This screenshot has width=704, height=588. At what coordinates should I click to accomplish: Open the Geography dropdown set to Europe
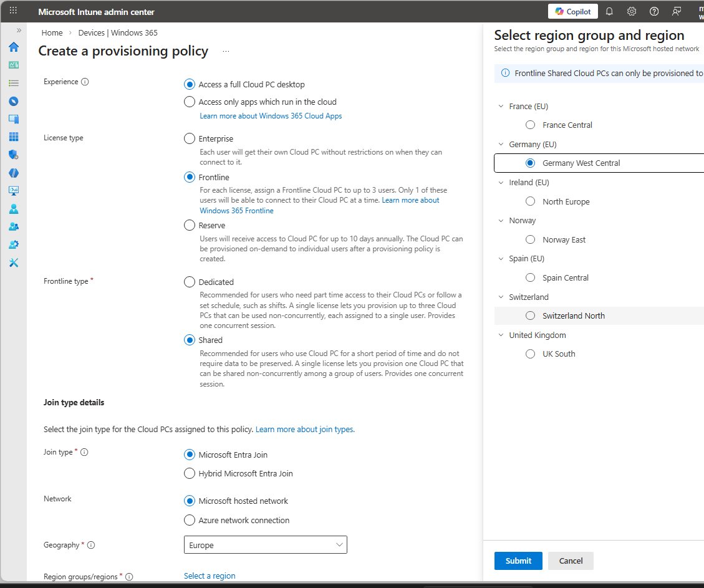pyautogui.click(x=266, y=545)
